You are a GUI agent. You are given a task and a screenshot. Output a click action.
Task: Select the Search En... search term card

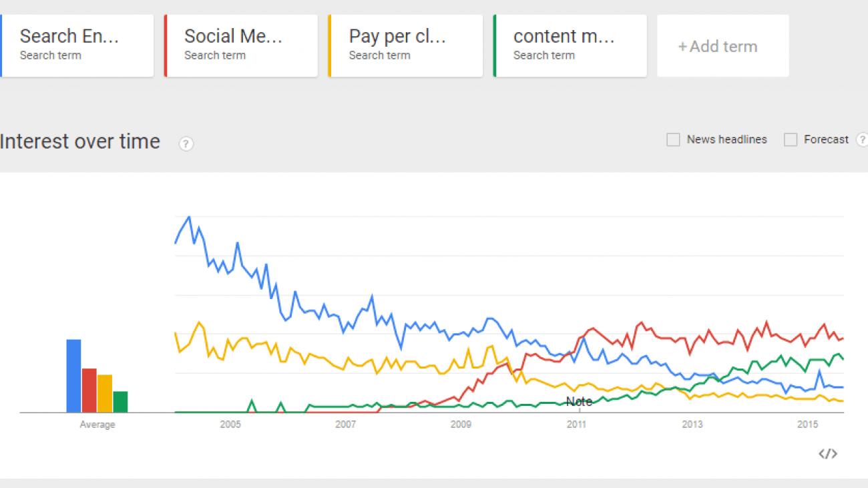77,45
